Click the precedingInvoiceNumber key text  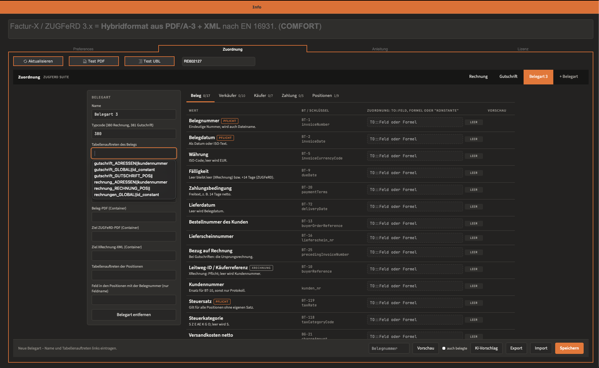pyautogui.click(x=325, y=255)
